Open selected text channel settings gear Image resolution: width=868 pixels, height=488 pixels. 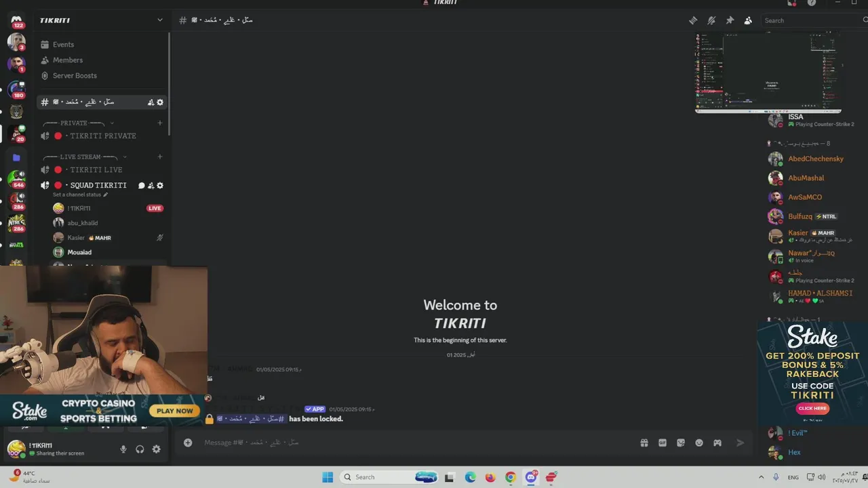click(x=160, y=102)
